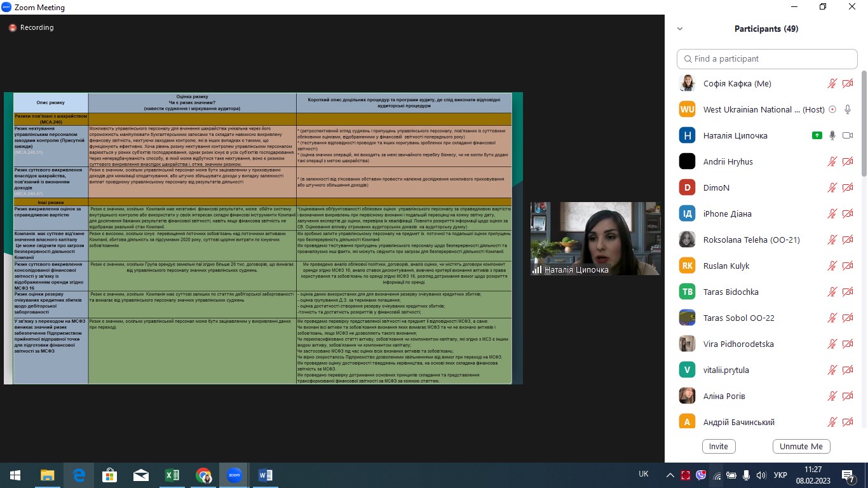Open the УКР keyboard language switcher

(781, 475)
